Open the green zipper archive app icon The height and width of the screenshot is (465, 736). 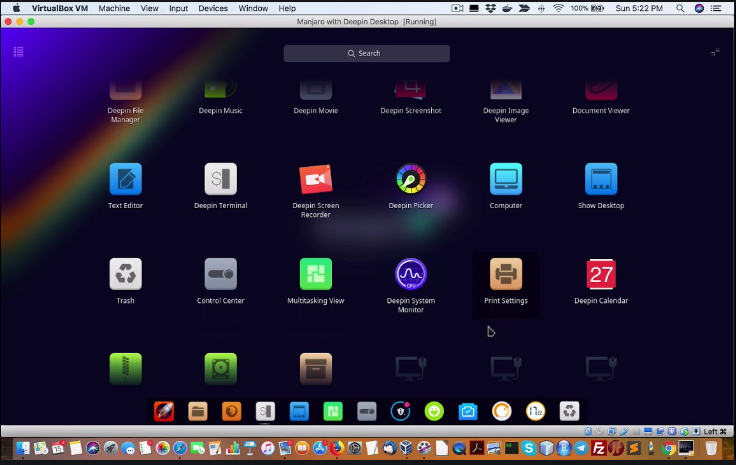pyautogui.click(x=125, y=369)
